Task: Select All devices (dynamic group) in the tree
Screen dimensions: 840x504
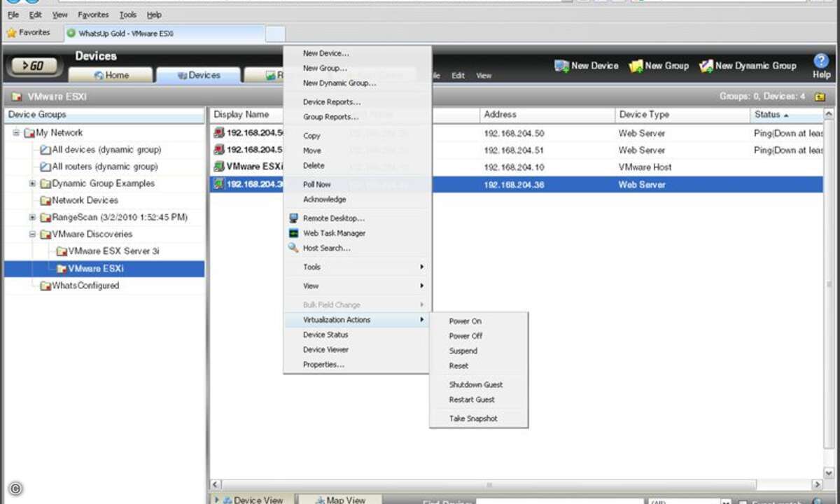Action: point(106,149)
